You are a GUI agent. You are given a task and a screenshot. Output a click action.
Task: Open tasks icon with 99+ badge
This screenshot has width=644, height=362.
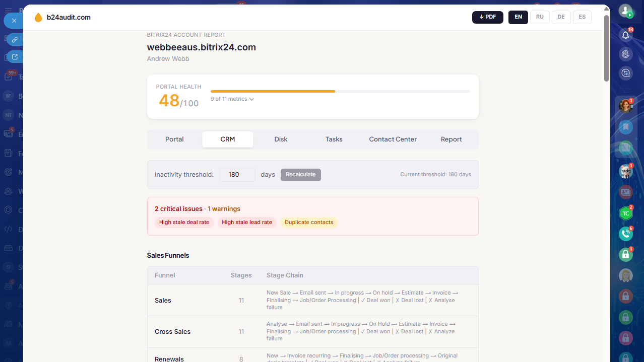[x=8, y=77]
